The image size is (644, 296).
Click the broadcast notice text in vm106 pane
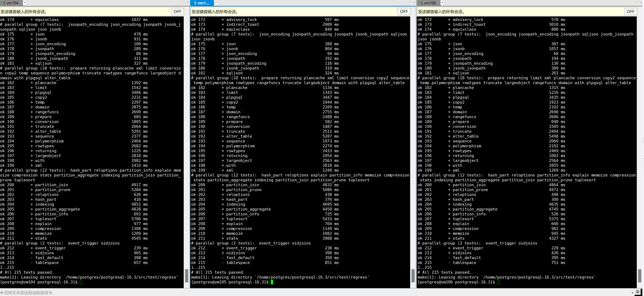coord(441,12)
